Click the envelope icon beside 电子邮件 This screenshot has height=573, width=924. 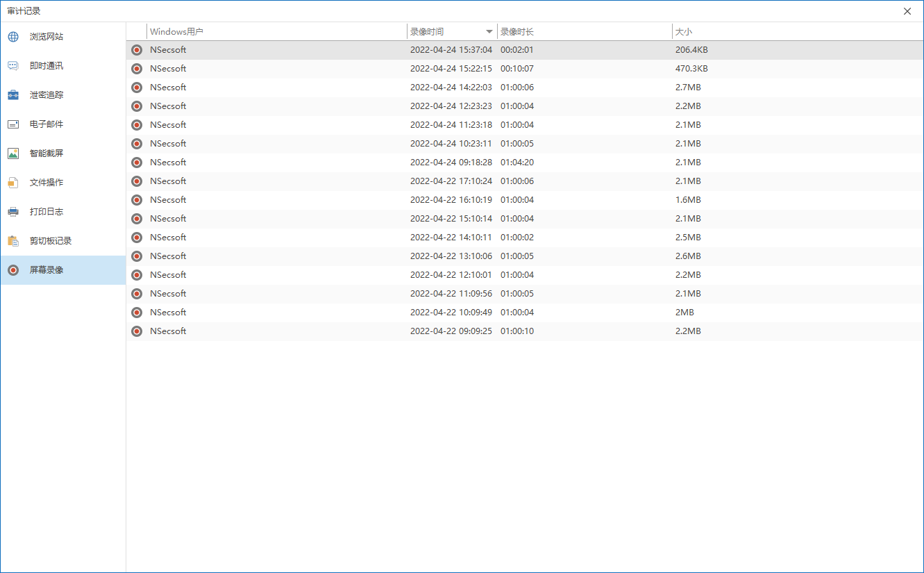coord(13,124)
